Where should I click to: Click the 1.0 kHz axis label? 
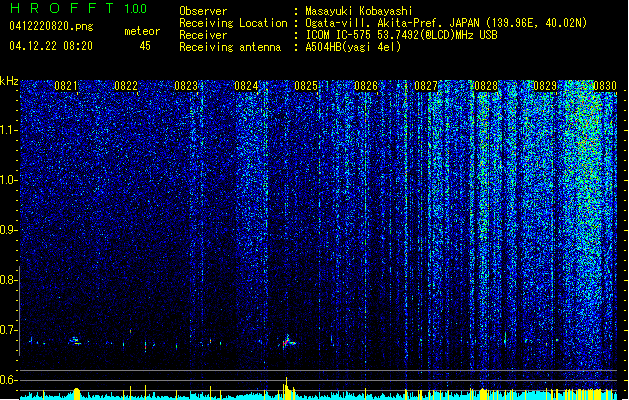click(9, 180)
